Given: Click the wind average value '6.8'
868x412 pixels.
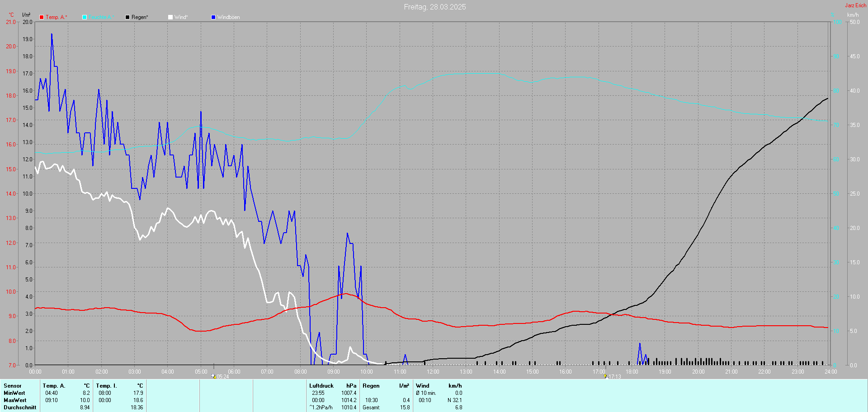Looking at the screenshot, I should click(x=459, y=407).
